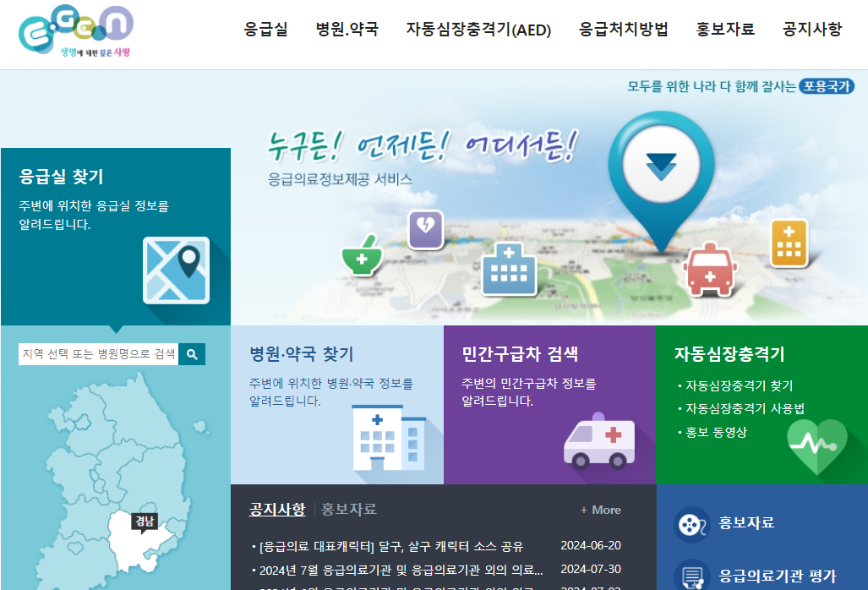868x590 pixels.
Task: Click the magnifier search icon
Action: pos(192,354)
